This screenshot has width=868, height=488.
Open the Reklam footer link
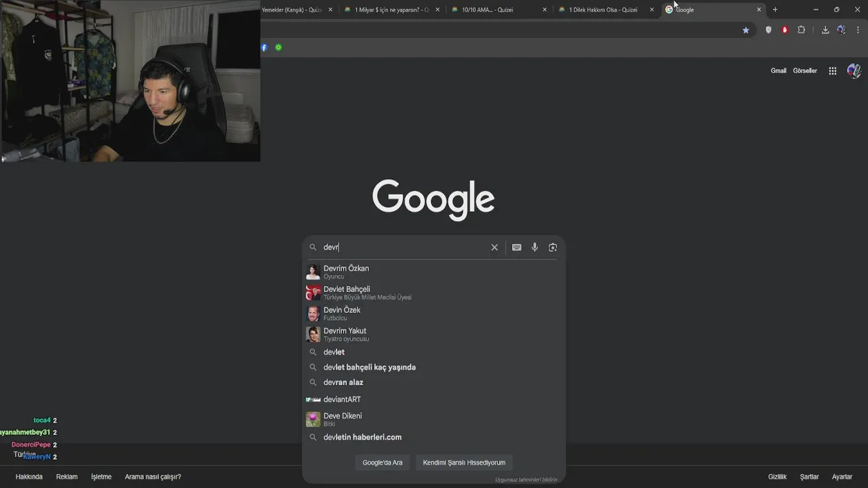[66, 476]
